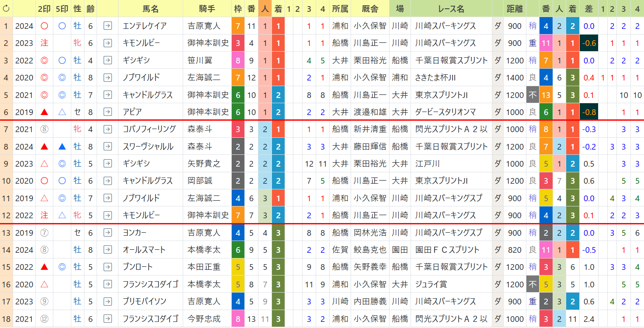
Task: Sort by 馬名 column header
Action: [x=151, y=8]
